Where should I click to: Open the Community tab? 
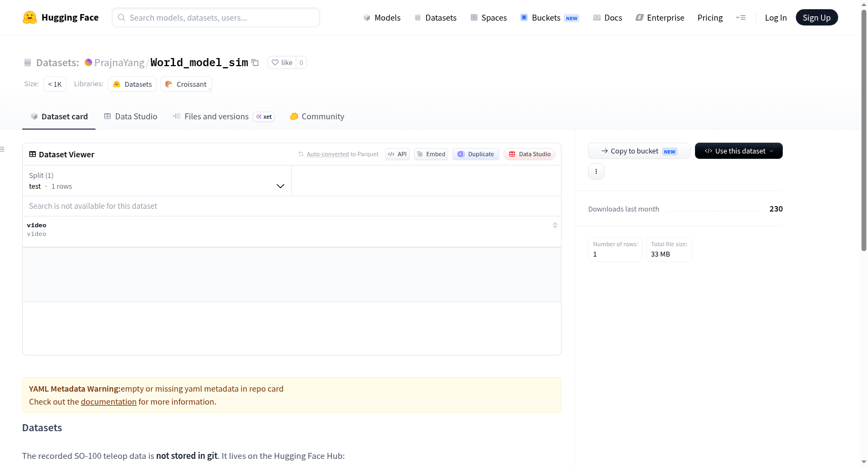317,117
